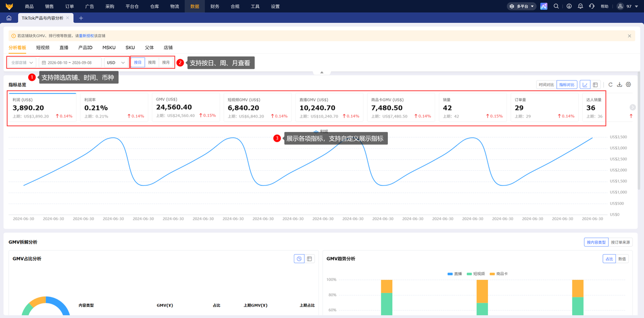The width and height of the screenshot is (644, 318).
Task: Select 按订单来源 breakdown
Action: 620,242
